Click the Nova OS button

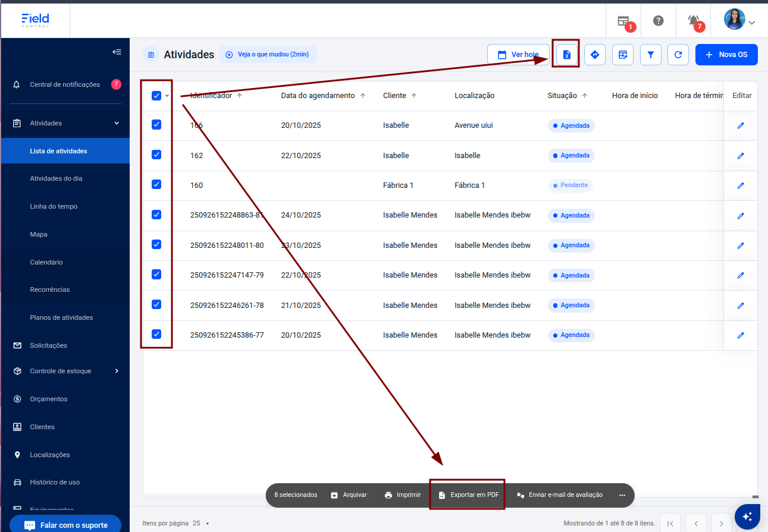[726, 55]
